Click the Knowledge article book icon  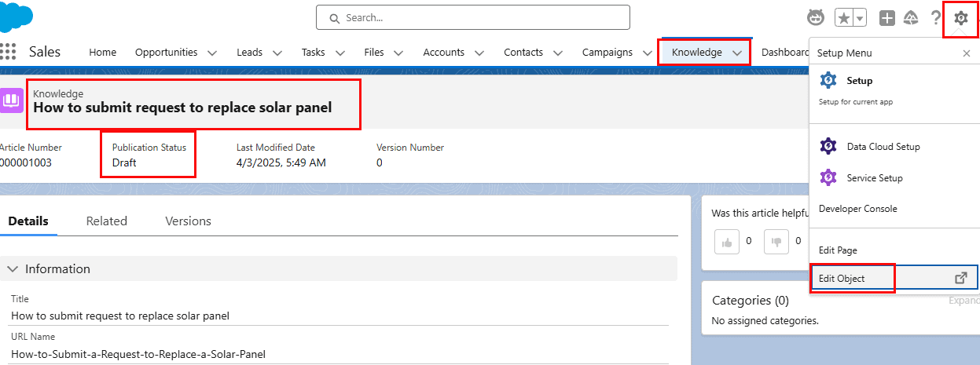point(11,101)
